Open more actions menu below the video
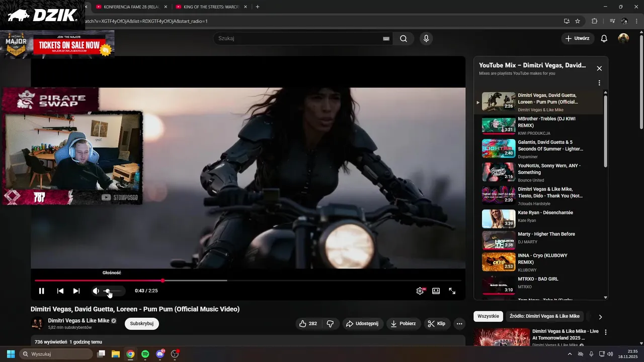The width and height of the screenshot is (644, 362). (459, 324)
